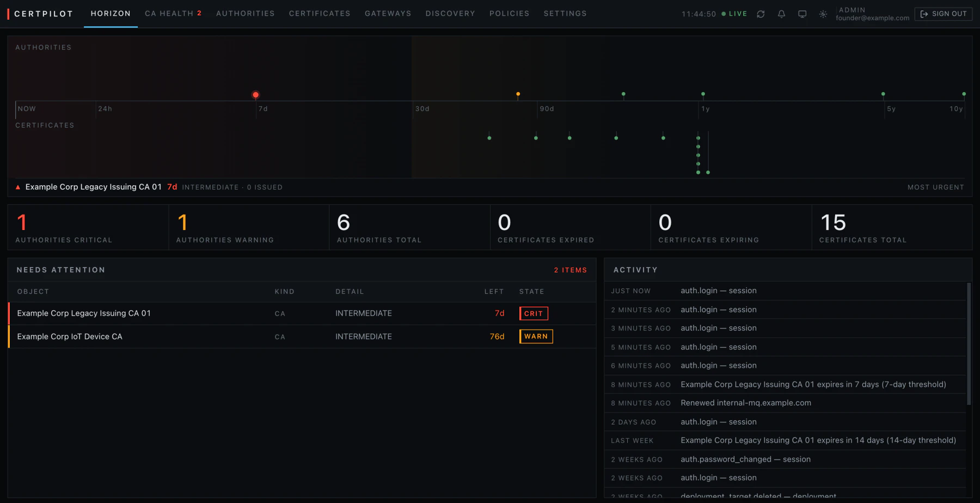This screenshot has width=980, height=503.
Task: Select the green authority marker at 10y
Action: coord(964,94)
